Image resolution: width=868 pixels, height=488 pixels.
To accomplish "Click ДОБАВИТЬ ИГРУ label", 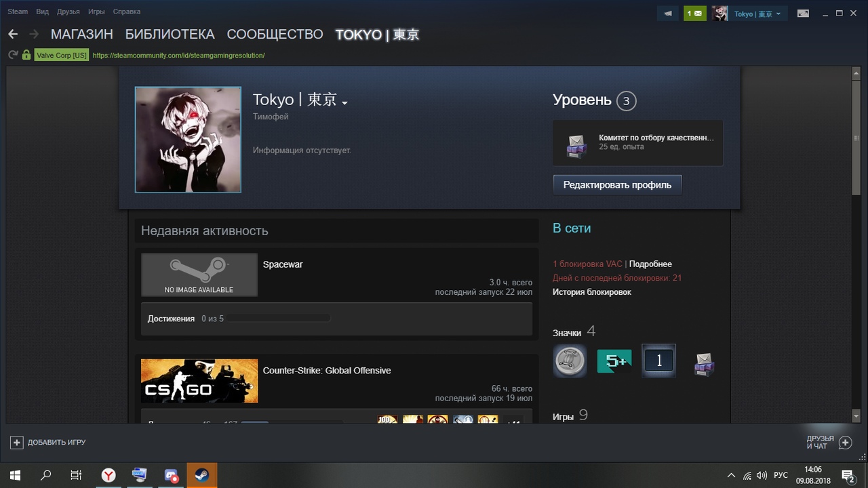I will [57, 443].
